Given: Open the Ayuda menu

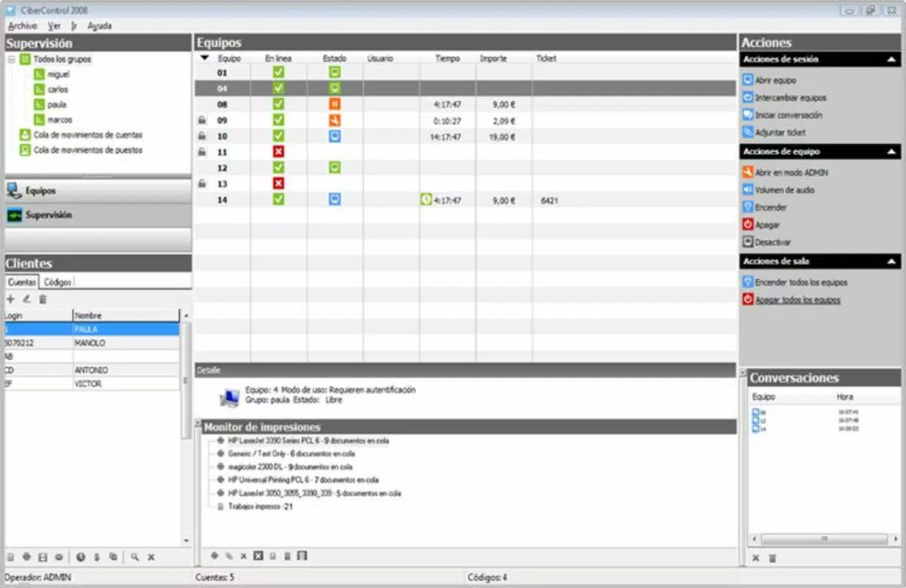Looking at the screenshot, I should [100, 26].
